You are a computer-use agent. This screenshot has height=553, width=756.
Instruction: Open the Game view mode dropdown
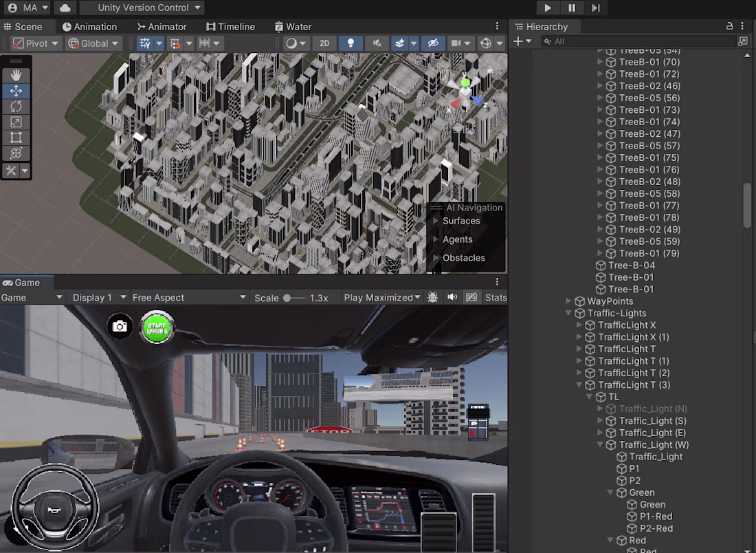click(32, 297)
